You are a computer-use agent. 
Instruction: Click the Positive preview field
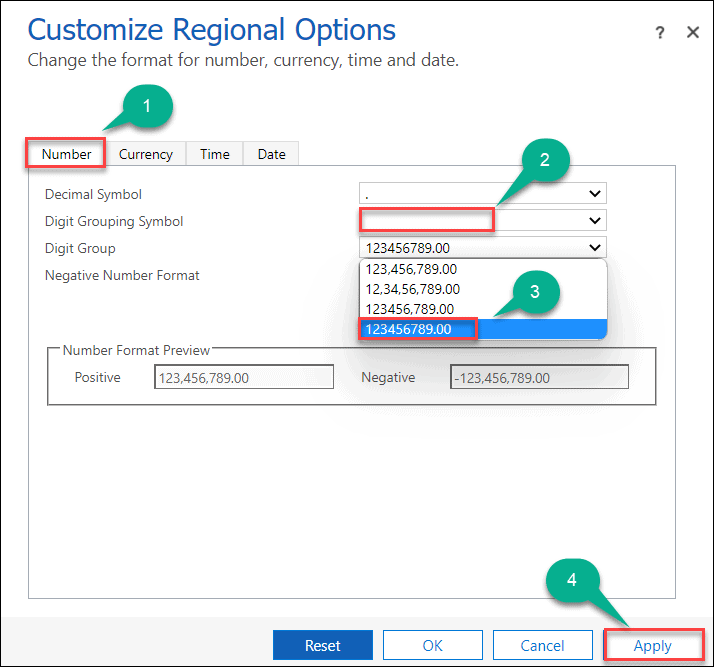point(244,377)
